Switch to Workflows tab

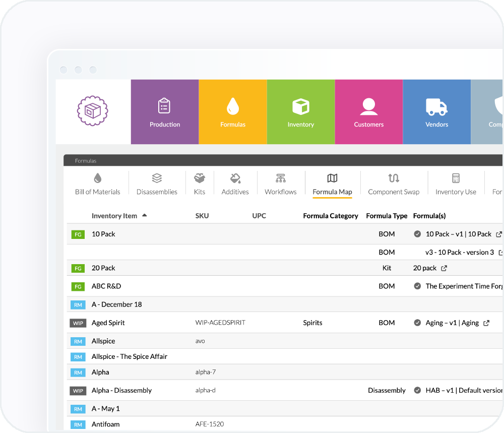pos(281,184)
